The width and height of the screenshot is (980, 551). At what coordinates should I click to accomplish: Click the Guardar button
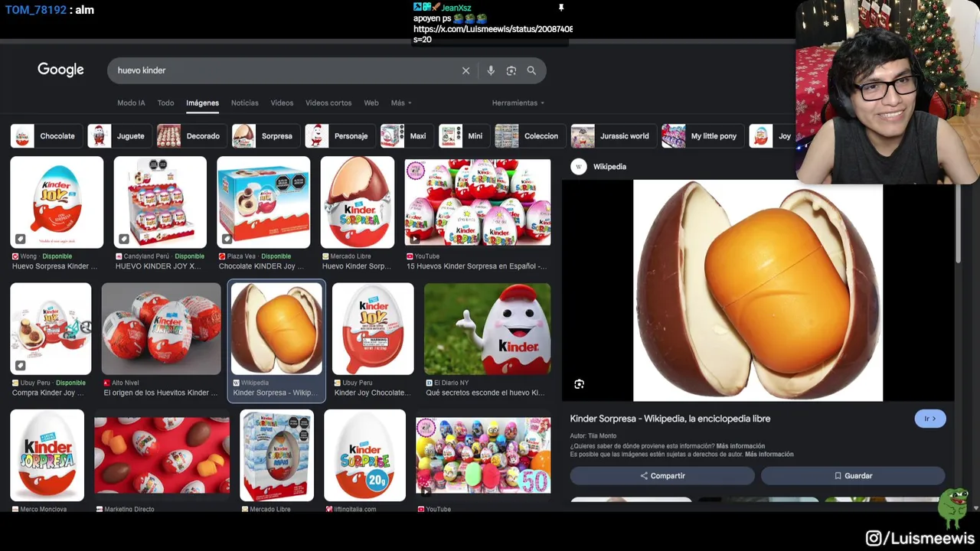[x=853, y=476]
